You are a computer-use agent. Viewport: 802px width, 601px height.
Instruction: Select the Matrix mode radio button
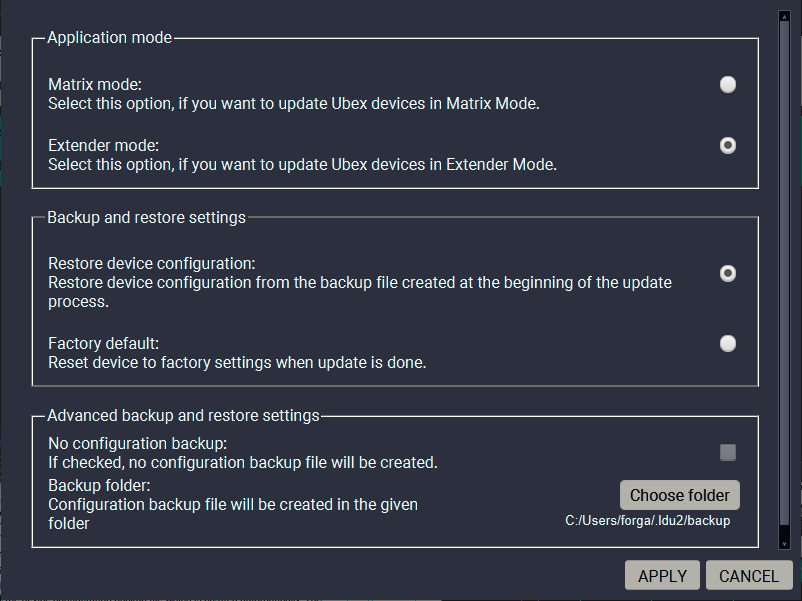pos(728,85)
